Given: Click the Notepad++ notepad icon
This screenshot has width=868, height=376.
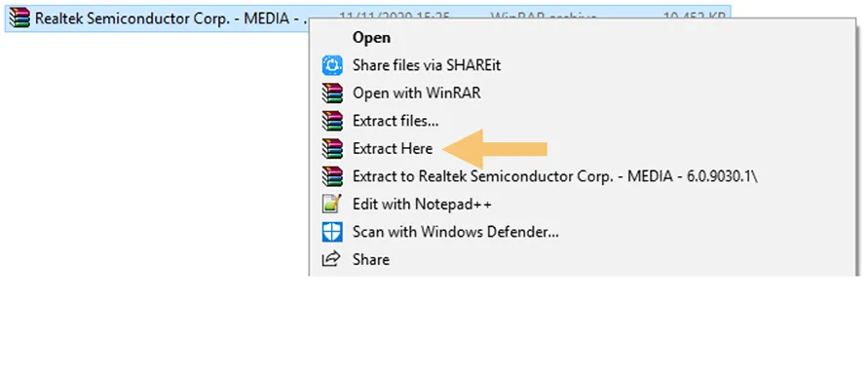Looking at the screenshot, I should (x=333, y=204).
